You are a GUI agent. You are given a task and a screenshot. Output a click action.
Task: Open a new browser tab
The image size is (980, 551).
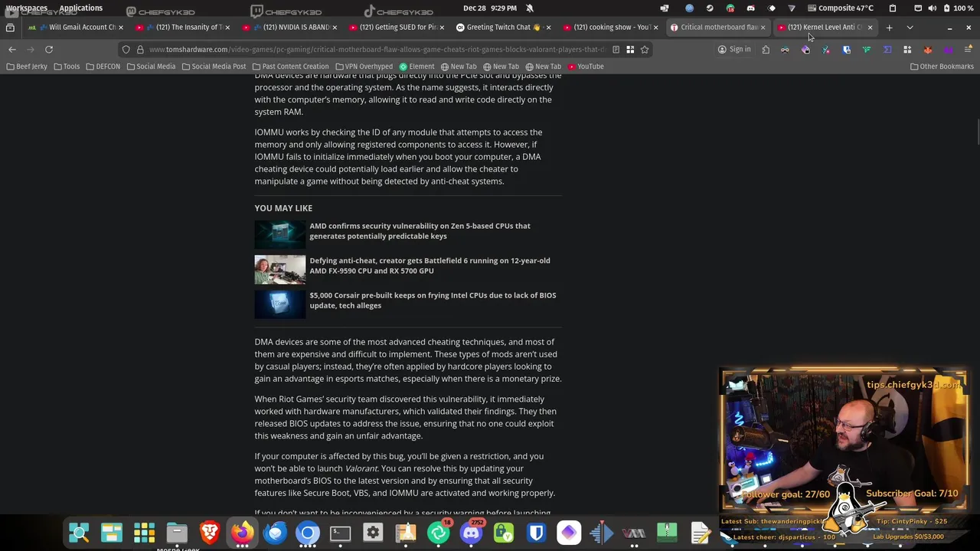pos(889,28)
